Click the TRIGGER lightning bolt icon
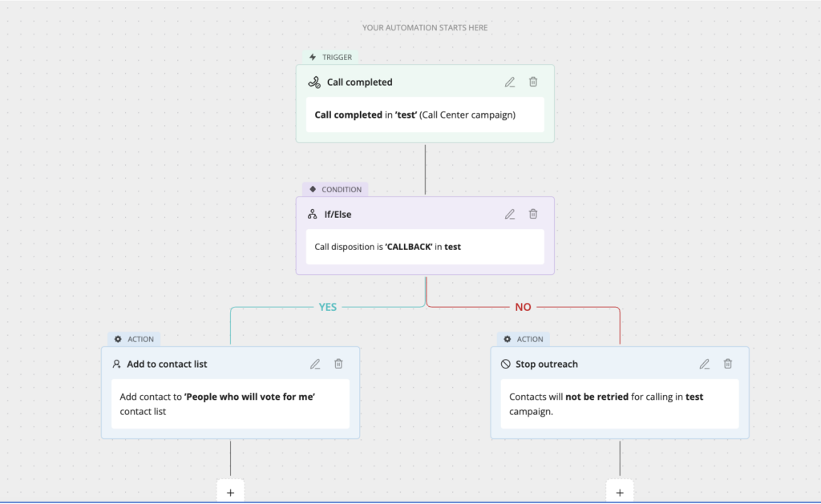 [313, 57]
